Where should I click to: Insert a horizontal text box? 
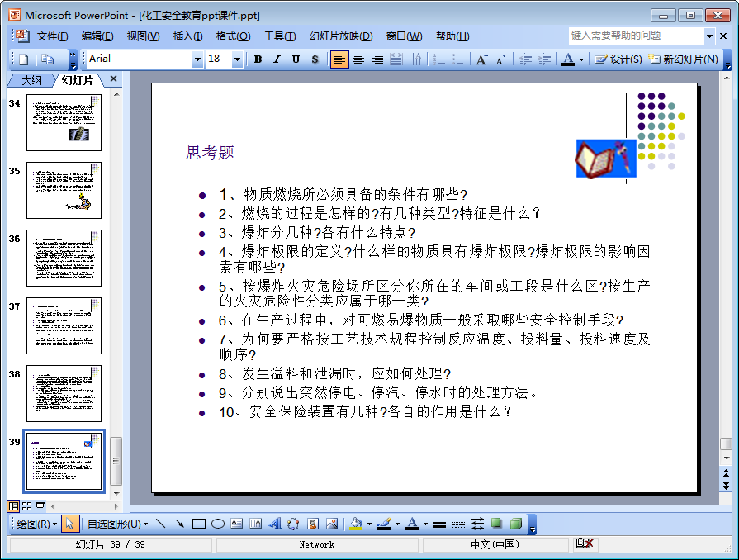[x=237, y=524]
